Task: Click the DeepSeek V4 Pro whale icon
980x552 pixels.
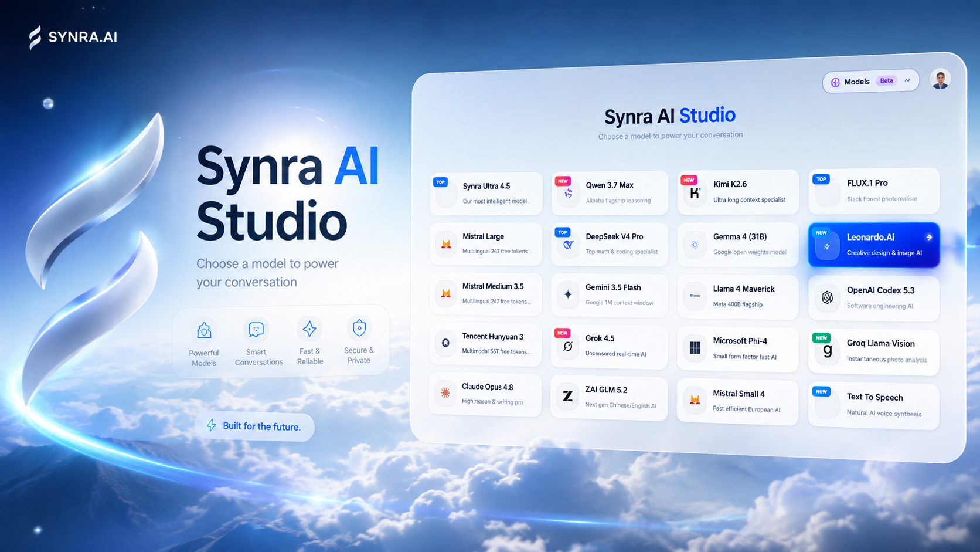Action: (568, 245)
